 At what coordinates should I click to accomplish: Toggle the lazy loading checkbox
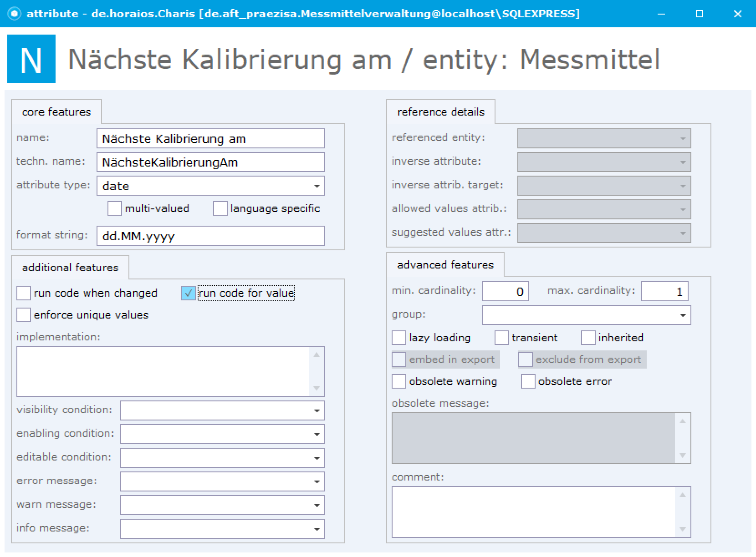399,338
